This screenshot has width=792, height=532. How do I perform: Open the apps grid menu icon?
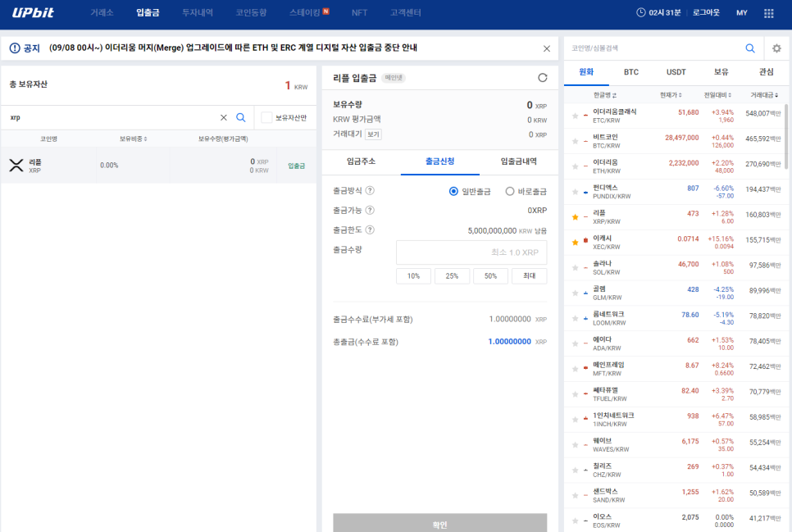tap(768, 13)
